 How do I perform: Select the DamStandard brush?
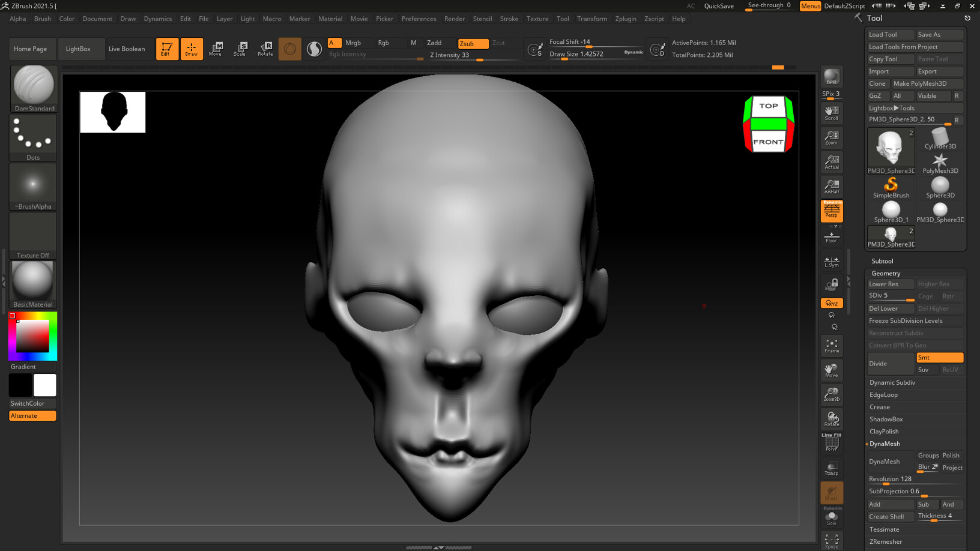32,89
